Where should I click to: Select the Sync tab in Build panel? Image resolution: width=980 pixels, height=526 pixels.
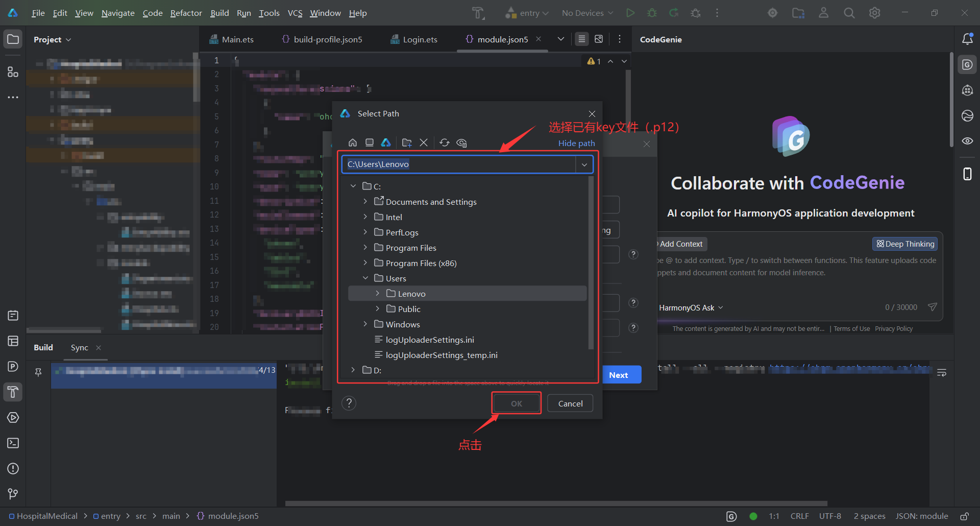click(x=80, y=347)
